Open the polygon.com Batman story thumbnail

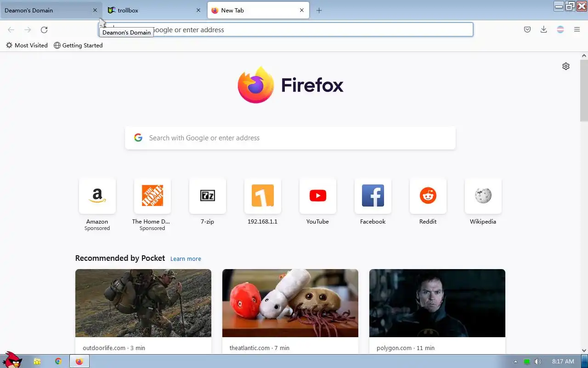pos(437,303)
